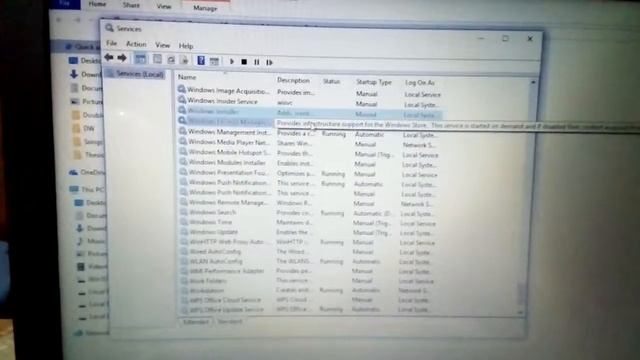Click the OneDrive cloud icon in Explorer sidebar

point(73,172)
